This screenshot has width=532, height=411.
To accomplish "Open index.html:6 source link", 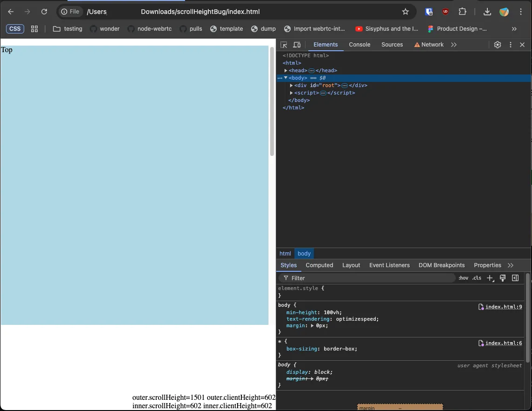I will pos(504,344).
